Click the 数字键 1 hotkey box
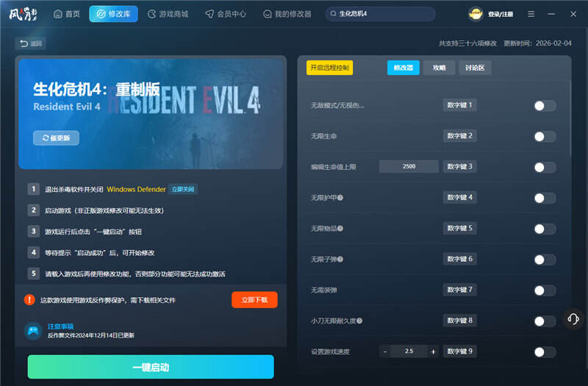588x386 pixels. click(460, 105)
